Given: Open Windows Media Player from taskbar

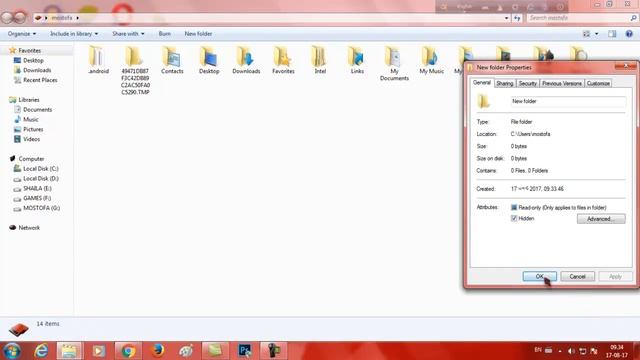Looking at the screenshot, I should click(98, 351).
